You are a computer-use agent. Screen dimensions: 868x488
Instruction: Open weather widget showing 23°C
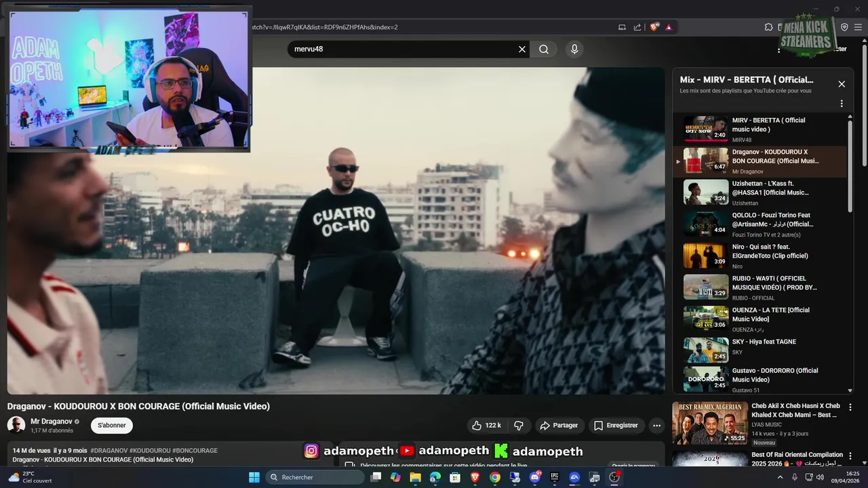[30, 477]
